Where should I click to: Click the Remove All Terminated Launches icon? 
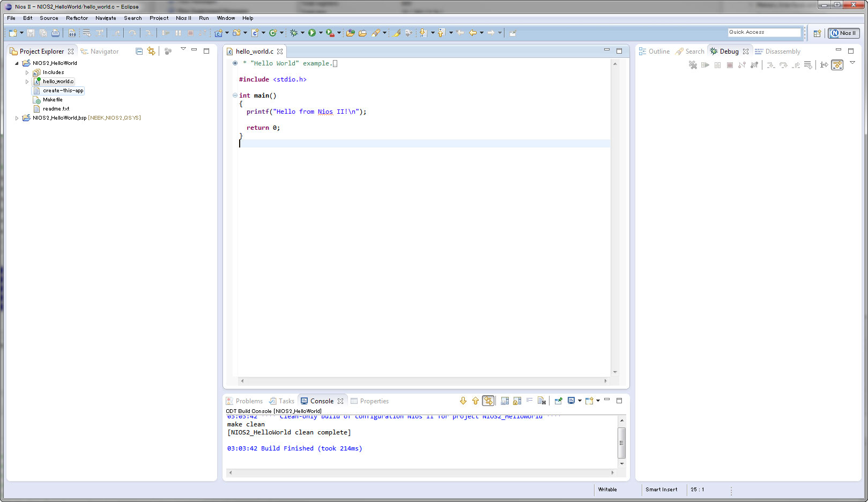[693, 65]
